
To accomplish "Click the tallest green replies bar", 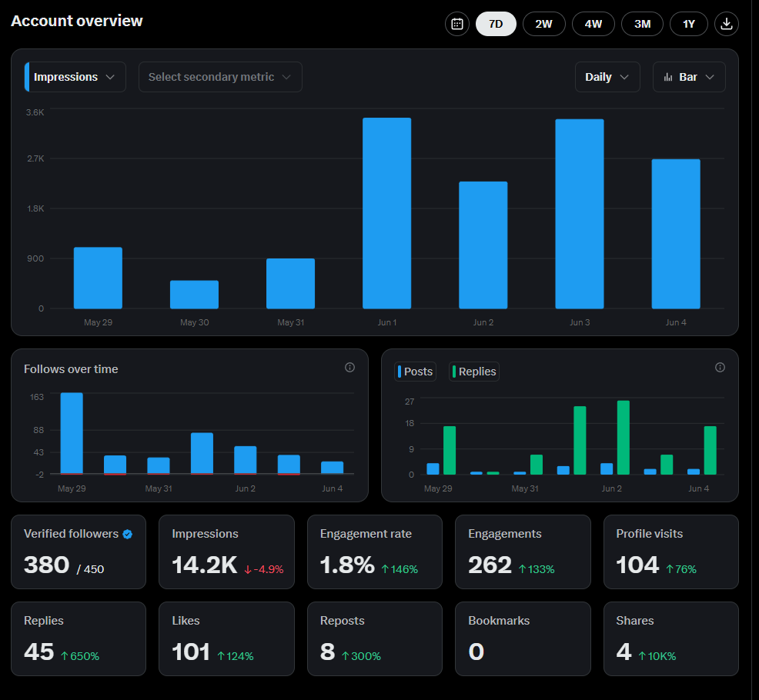I will pyautogui.click(x=624, y=438).
